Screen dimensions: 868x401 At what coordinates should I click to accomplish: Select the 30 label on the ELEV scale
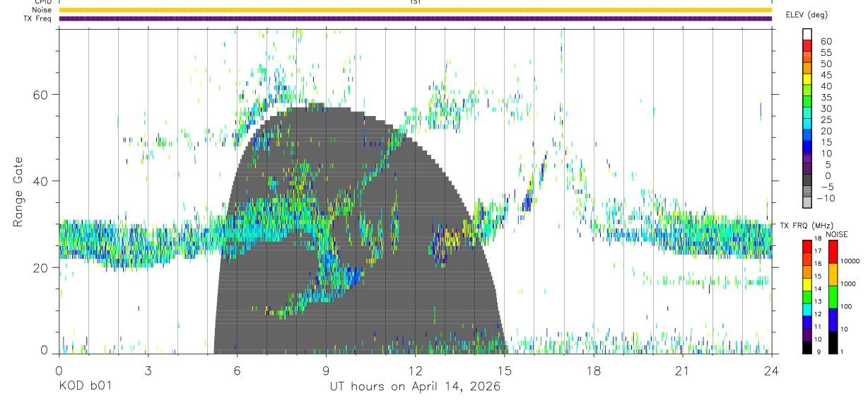coord(826,109)
